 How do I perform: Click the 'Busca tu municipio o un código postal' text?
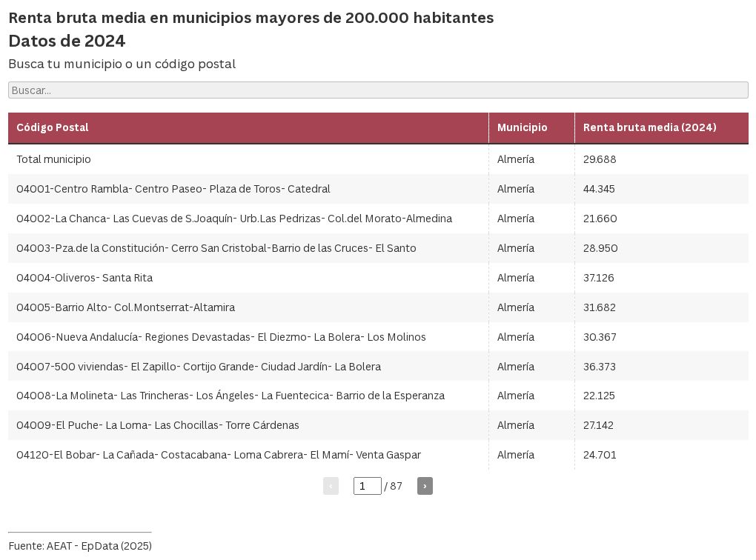122,64
